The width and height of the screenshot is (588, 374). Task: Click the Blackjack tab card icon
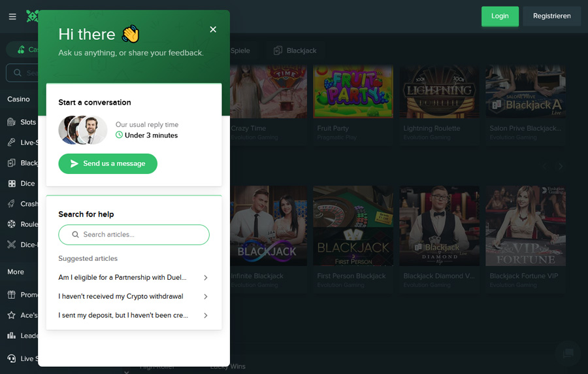[x=278, y=50]
